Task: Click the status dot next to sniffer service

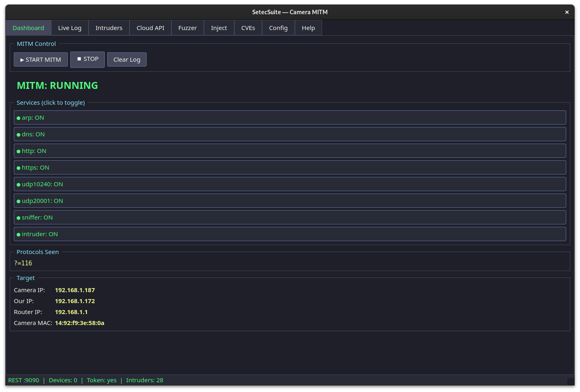Action: tap(18, 217)
